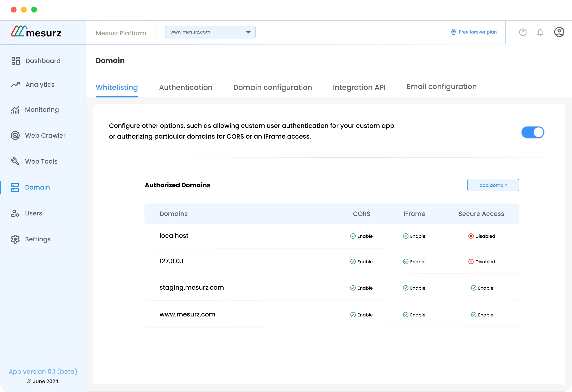Image resolution: width=572 pixels, height=392 pixels.
Task: Open the www.mesurz.com site selector dropdown
Action: tap(210, 32)
